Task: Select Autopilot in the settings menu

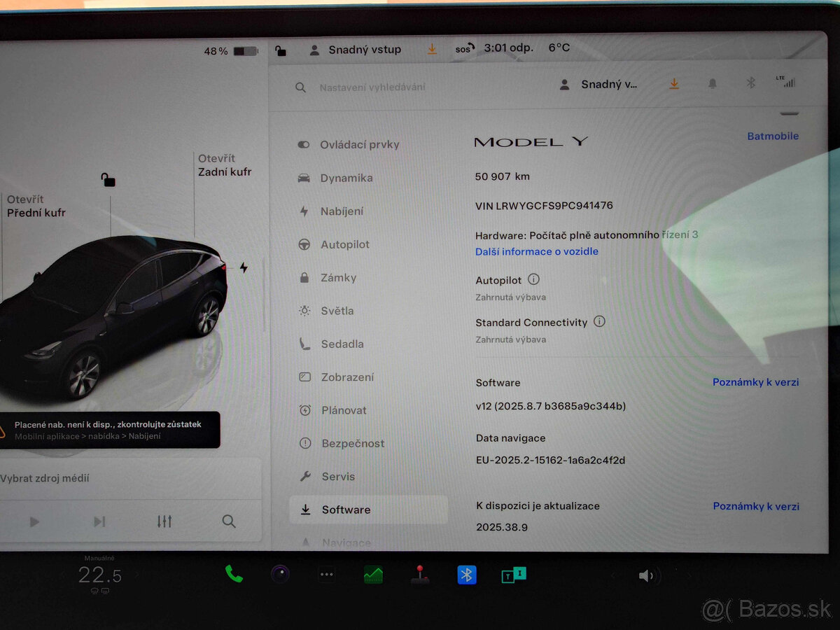Action: pyautogui.click(x=344, y=244)
